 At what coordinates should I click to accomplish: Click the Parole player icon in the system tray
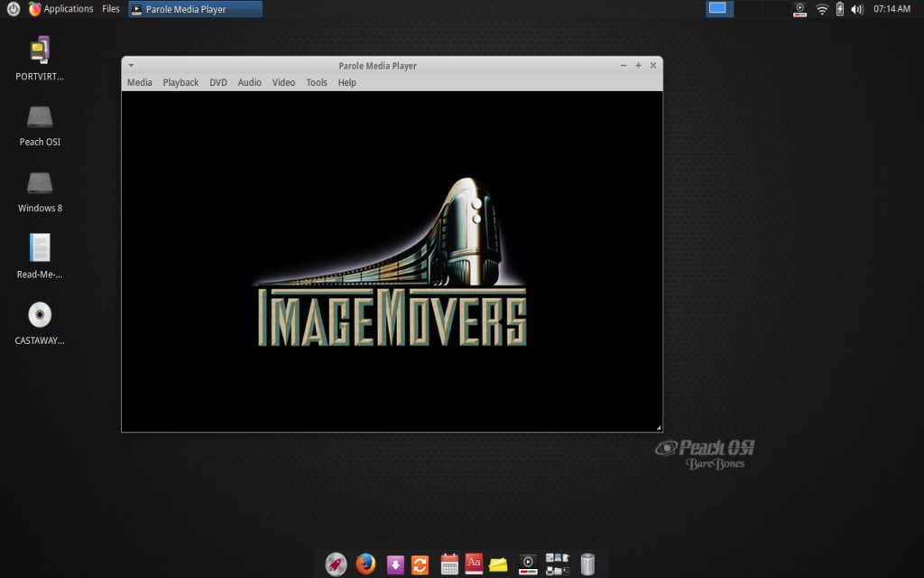(x=799, y=9)
